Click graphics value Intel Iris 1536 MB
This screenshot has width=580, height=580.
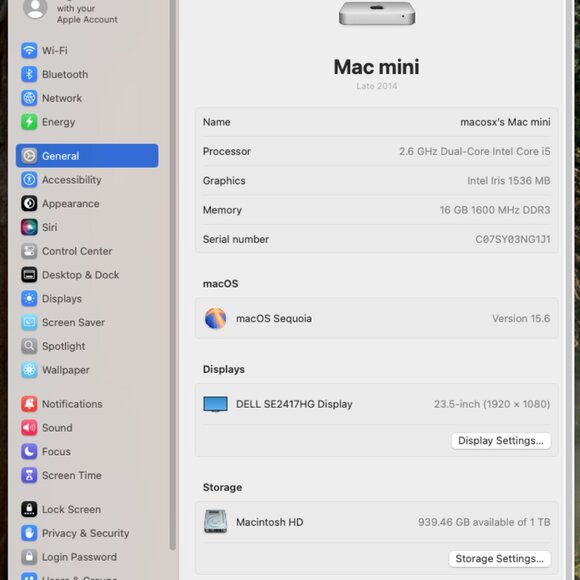(x=509, y=181)
